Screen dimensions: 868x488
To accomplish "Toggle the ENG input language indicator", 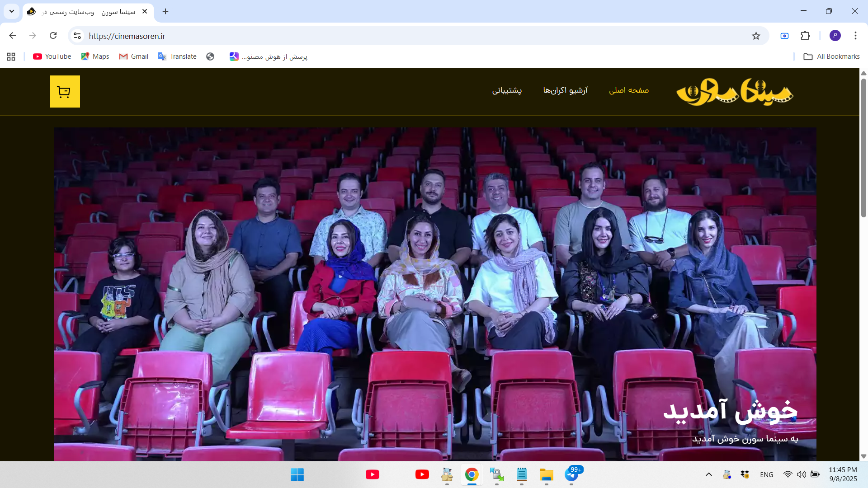I will 766,474.
